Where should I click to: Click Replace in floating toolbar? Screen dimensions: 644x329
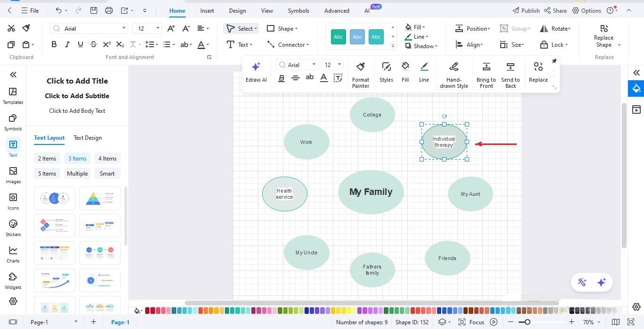click(x=538, y=72)
